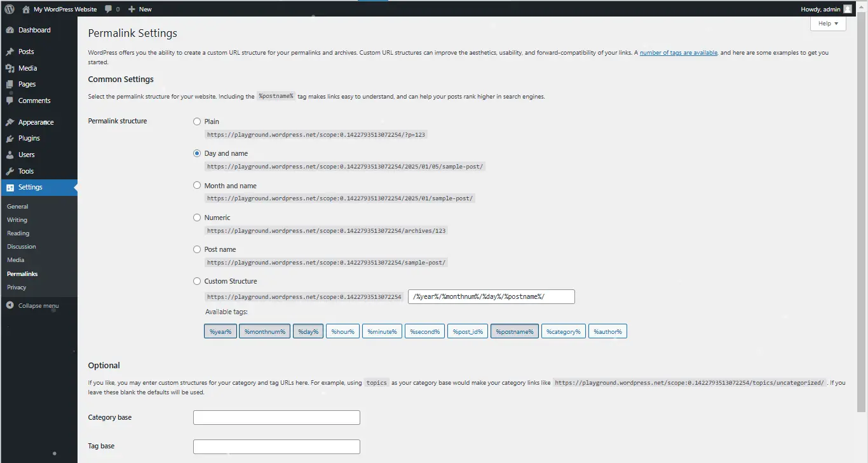Add the %post_id% tag
Viewport: 868px width, 463px height.
[x=468, y=331]
